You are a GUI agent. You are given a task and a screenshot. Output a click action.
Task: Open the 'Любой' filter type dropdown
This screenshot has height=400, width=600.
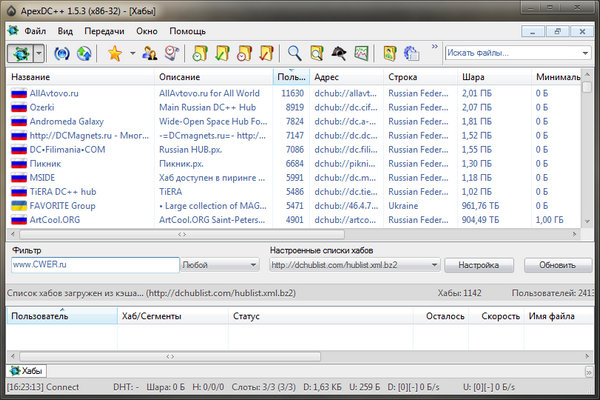coord(254,265)
